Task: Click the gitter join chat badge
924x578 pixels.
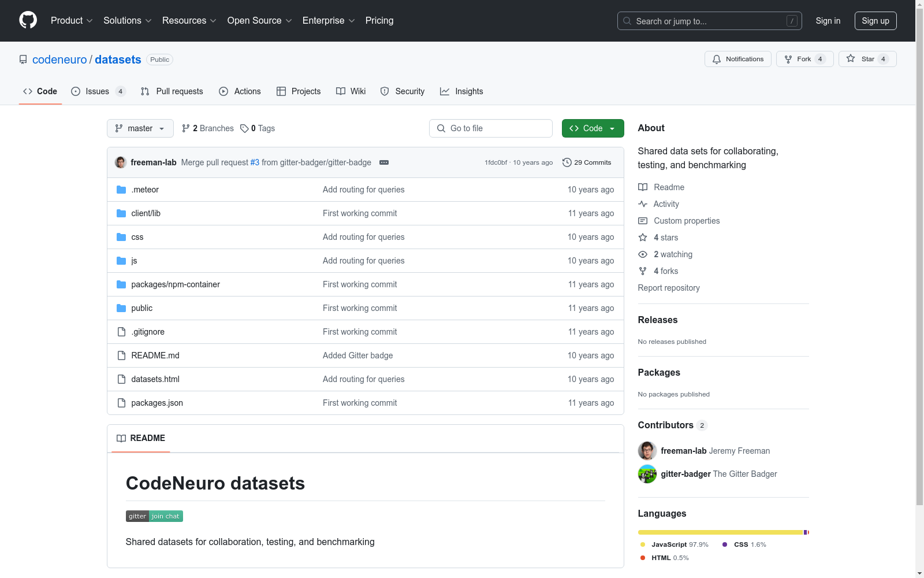Action: tap(154, 516)
